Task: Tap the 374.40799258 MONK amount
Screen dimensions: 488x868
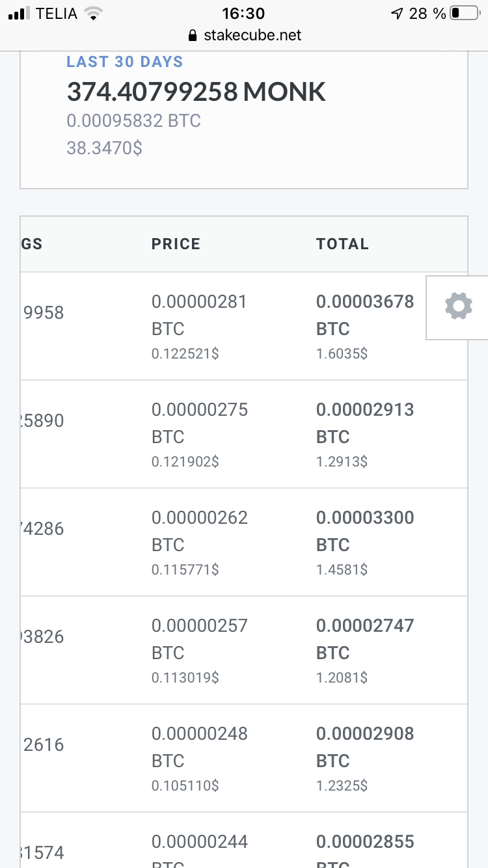Action: [x=196, y=92]
